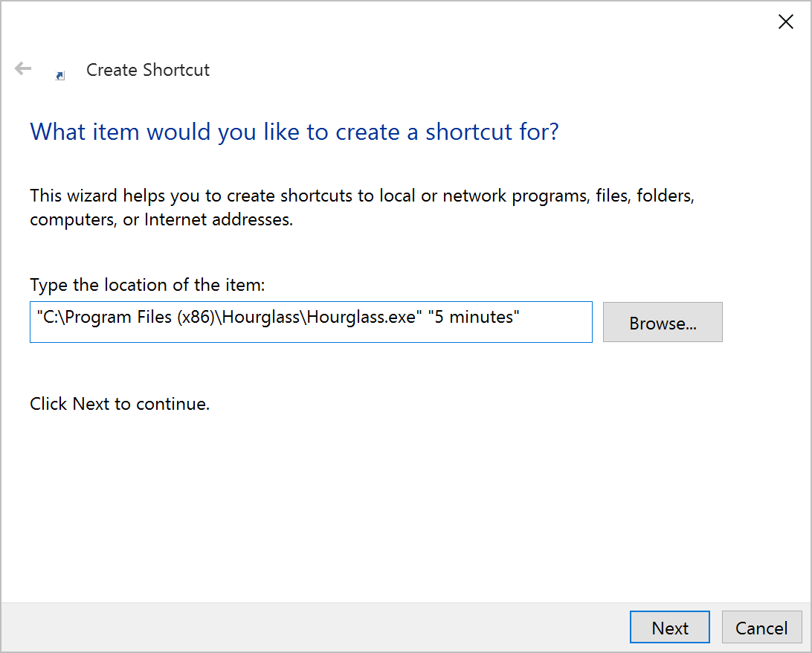Click the Browse... button
812x653 pixels.
[662, 322]
